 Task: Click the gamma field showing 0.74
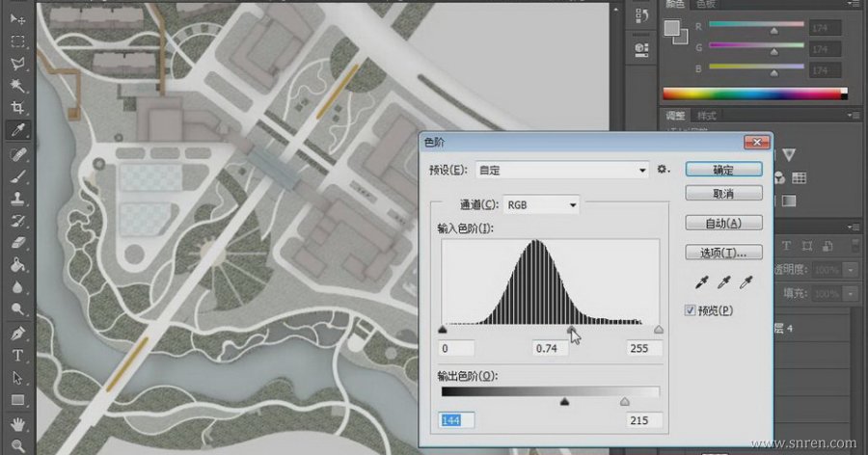551,348
